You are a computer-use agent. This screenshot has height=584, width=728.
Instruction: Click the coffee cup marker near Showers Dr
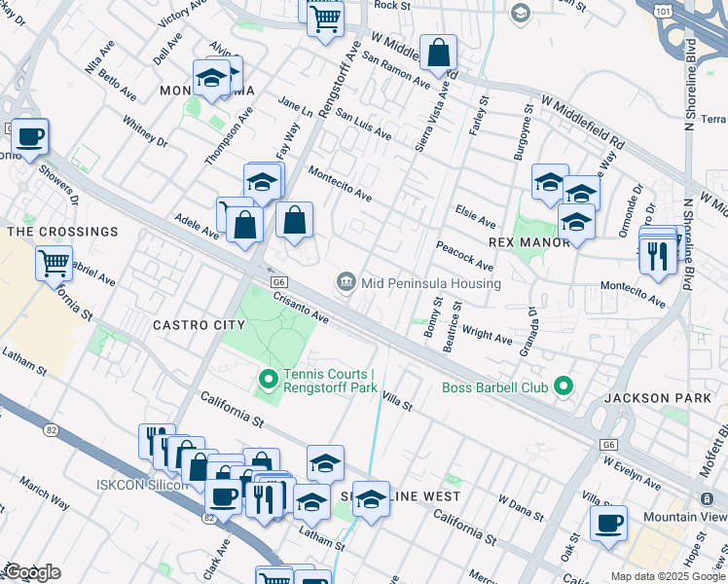click(x=29, y=137)
